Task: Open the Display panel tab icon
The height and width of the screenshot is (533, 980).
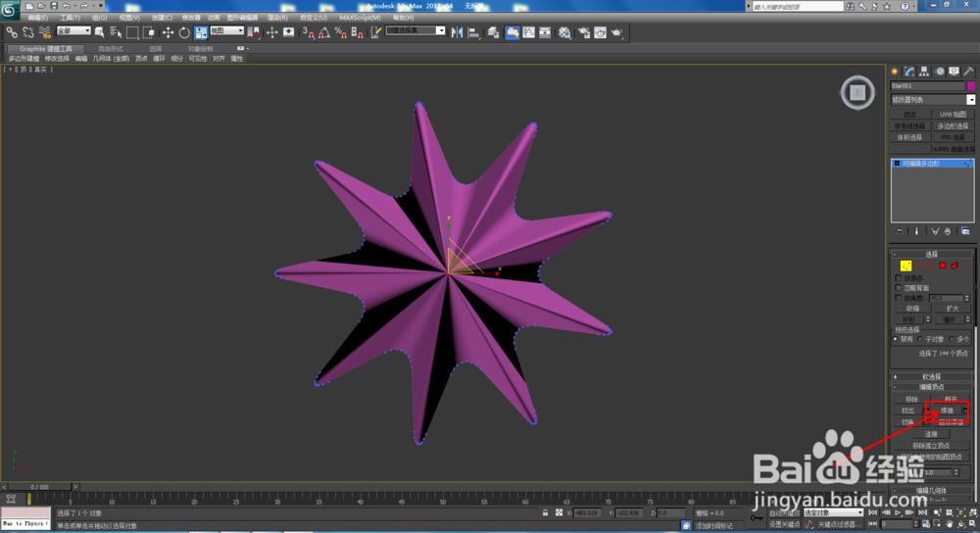Action: click(954, 72)
